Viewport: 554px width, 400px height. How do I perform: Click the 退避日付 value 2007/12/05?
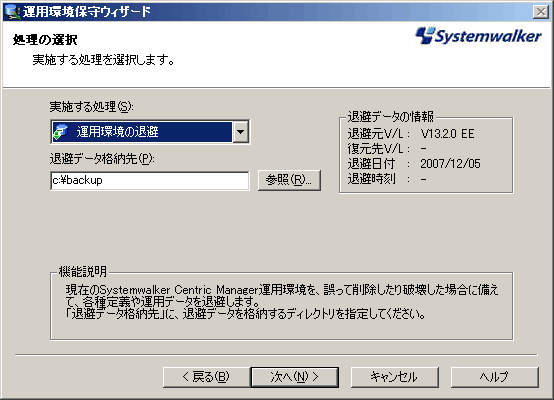click(x=450, y=164)
